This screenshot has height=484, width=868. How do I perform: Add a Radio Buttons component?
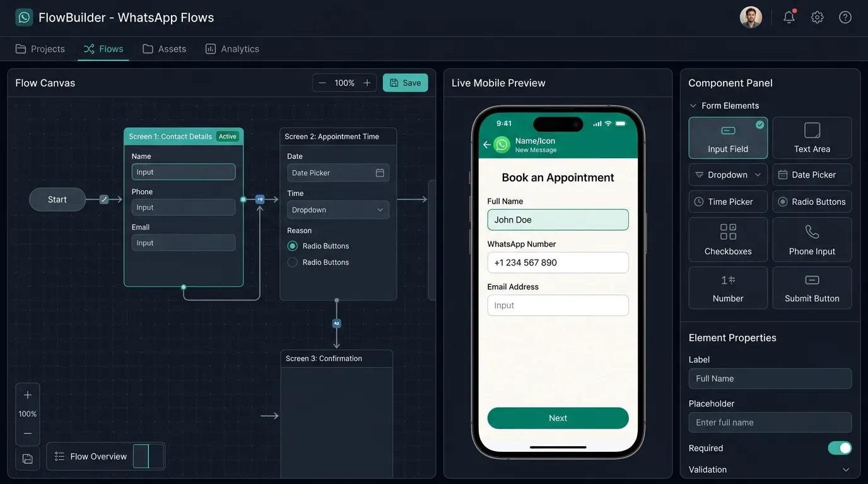[812, 202]
